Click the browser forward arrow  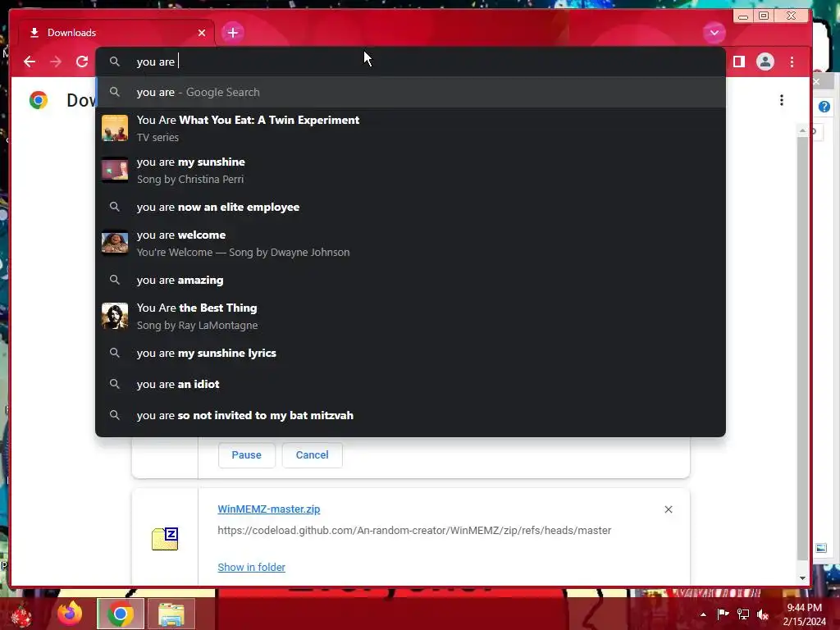tap(56, 62)
